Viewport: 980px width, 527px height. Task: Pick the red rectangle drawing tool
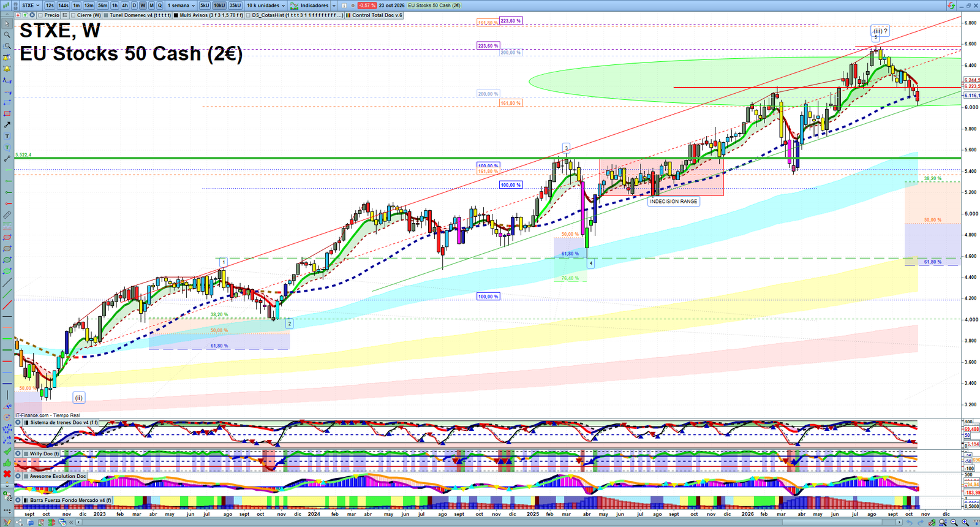(7, 113)
